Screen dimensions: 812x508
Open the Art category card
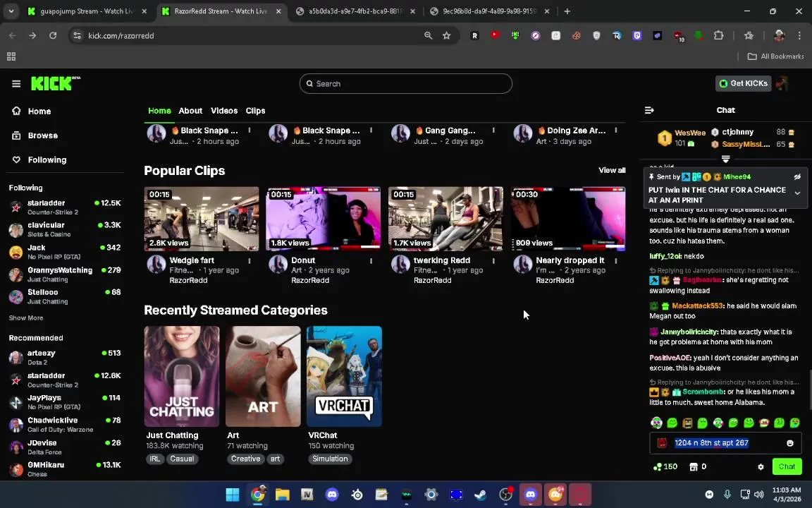(263, 376)
